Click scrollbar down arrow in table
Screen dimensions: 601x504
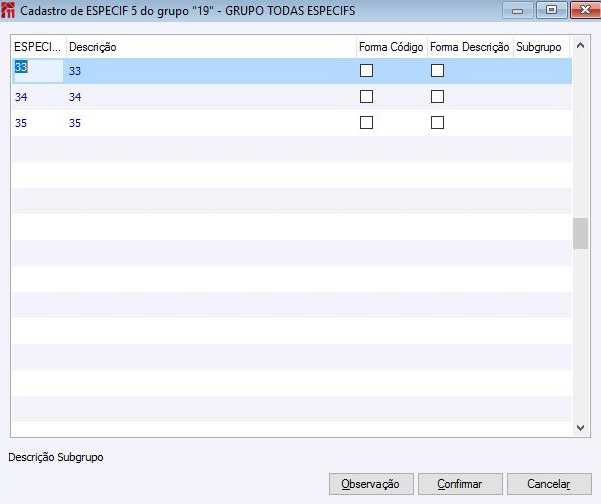[x=580, y=427]
